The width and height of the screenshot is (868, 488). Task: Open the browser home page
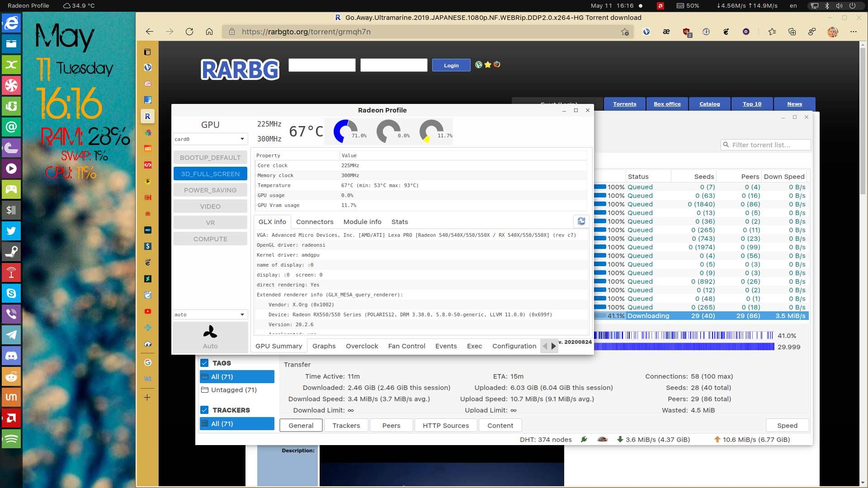pyautogui.click(x=209, y=32)
